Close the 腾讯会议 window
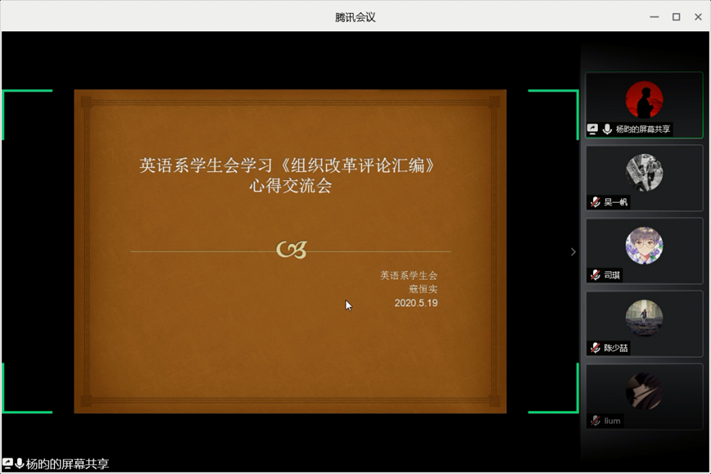This screenshot has width=711, height=474. (x=698, y=17)
